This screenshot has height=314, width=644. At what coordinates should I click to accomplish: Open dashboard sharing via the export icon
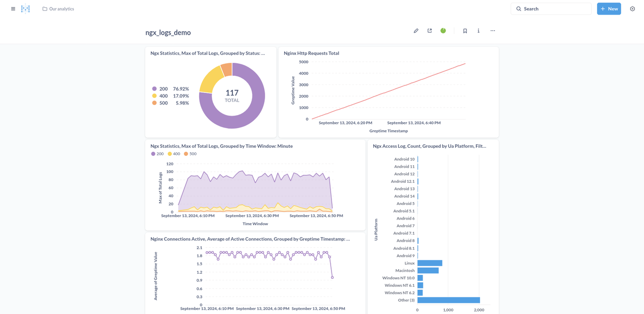tap(429, 31)
